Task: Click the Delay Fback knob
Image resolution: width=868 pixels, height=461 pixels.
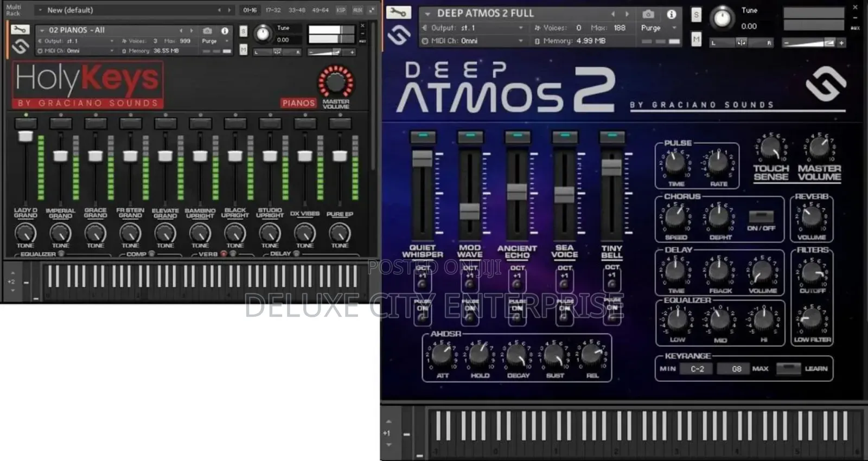Action: tap(719, 270)
